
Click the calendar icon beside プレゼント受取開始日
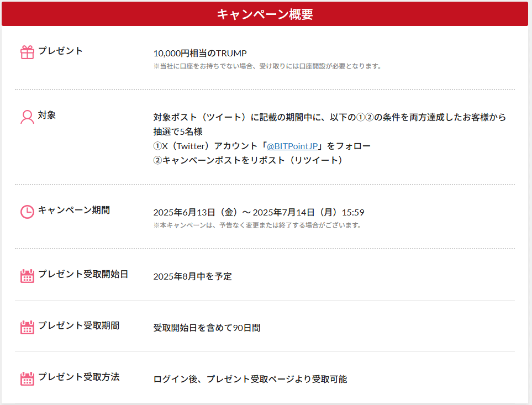[x=27, y=276]
